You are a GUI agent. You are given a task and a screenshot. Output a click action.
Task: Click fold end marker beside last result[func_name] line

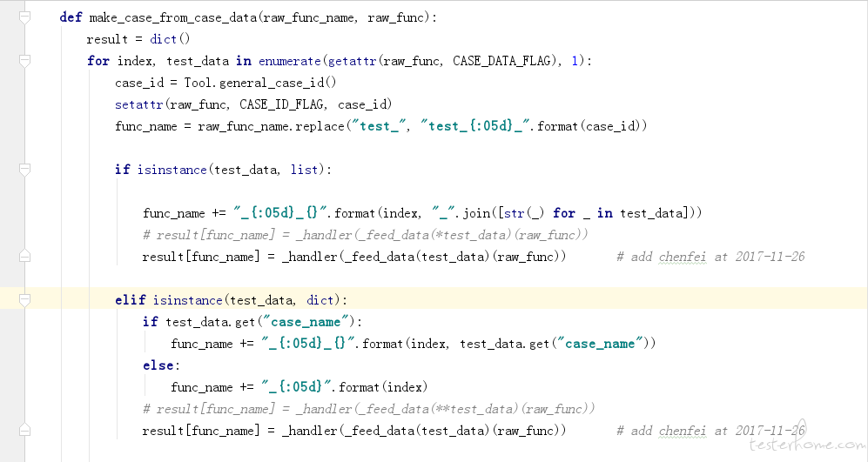24,431
